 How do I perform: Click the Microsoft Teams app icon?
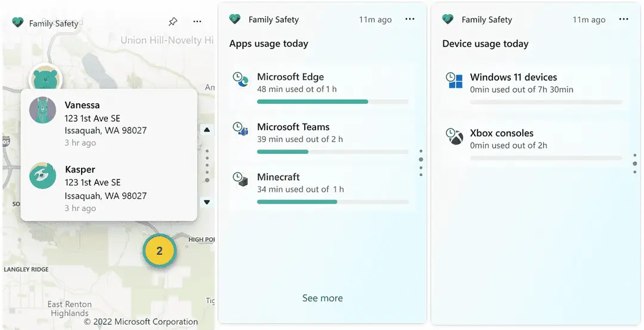click(241, 129)
